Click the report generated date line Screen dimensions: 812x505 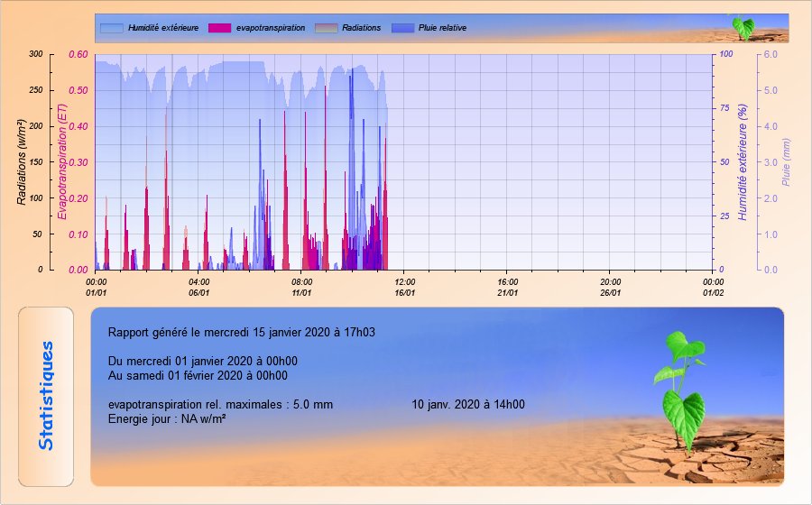click(x=241, y=332)
